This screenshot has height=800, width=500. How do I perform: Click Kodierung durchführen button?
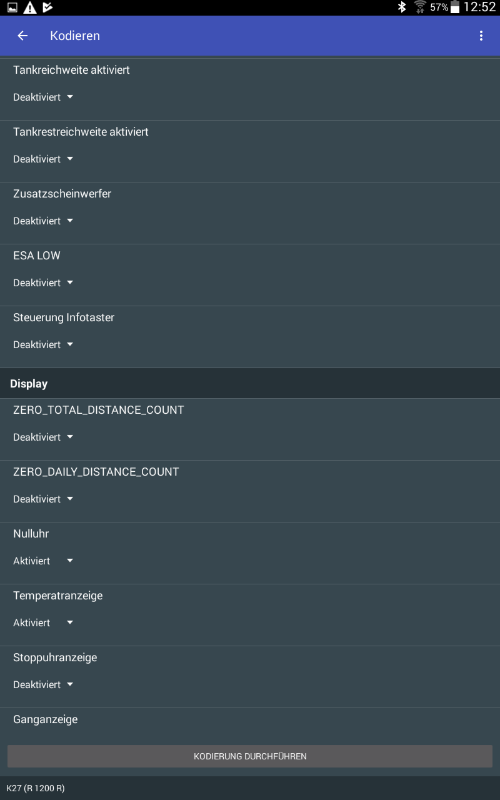[x=250, y=756]
